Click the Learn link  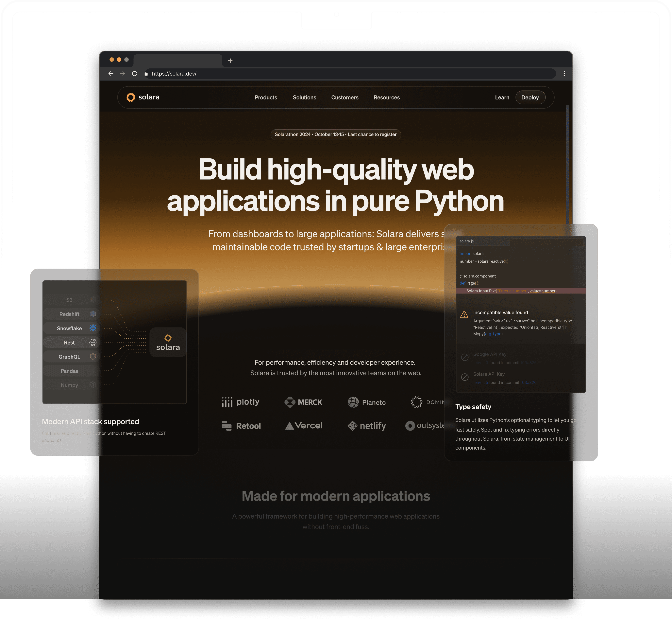tap(502, 97)
